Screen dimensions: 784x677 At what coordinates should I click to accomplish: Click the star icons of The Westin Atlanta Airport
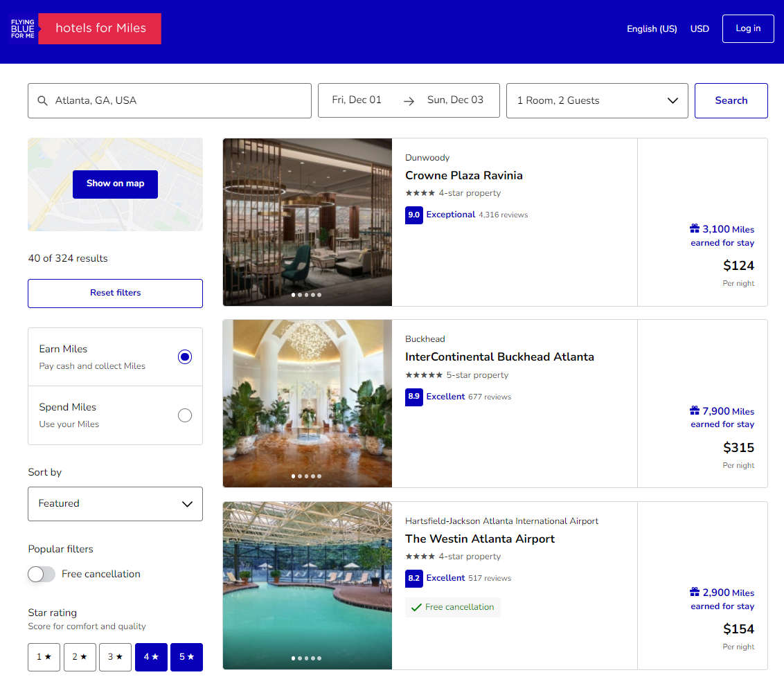click(420, 556)
